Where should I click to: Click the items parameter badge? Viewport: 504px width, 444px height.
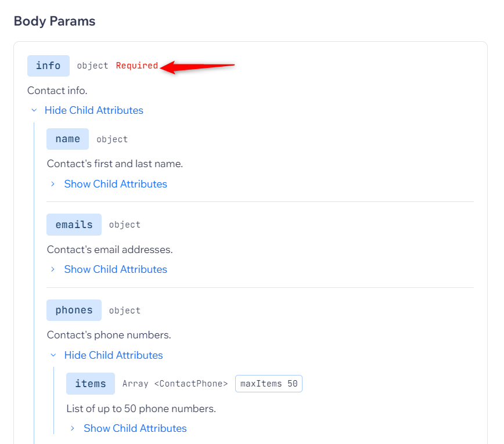click(x=91, y=384)
